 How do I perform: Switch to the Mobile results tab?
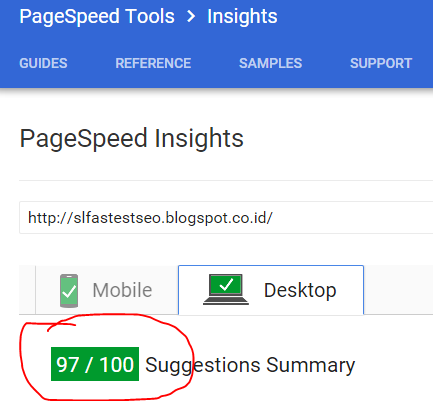(107, 290)
